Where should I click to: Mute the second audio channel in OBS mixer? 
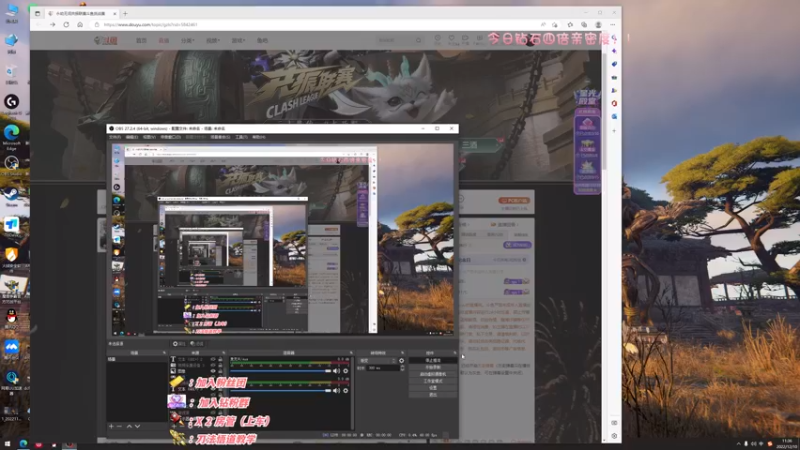(x=336, y=391)
